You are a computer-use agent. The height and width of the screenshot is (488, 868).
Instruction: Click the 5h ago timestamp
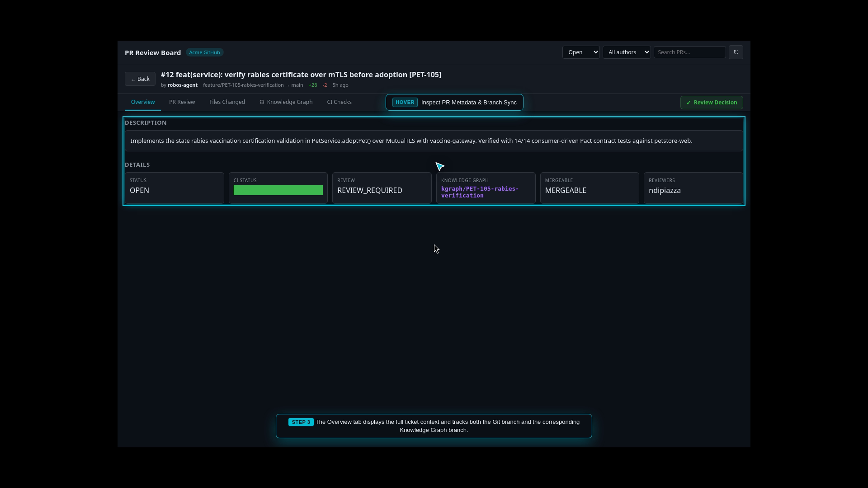pyautogui.click(x=340, y=85)
